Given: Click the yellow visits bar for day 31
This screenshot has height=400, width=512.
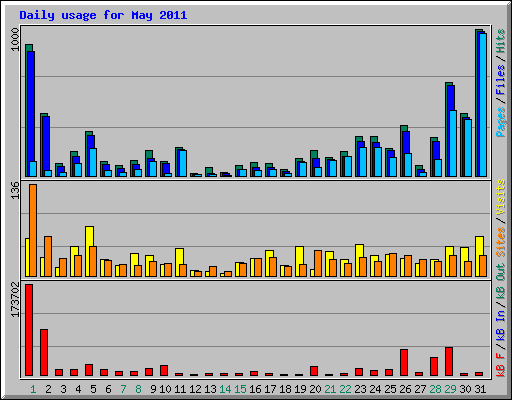Looking at the screenshot, I should [x=479, y=246].
